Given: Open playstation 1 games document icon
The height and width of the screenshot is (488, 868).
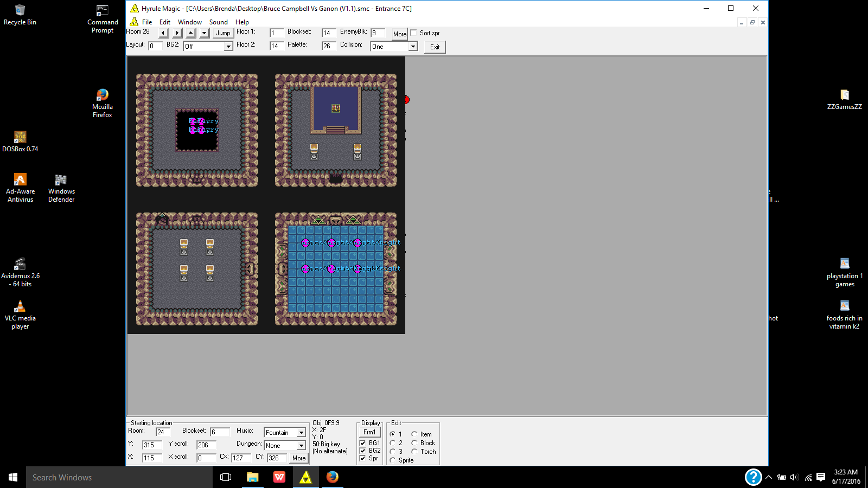Looking at the screenshot, I should [x=845, y=272].
